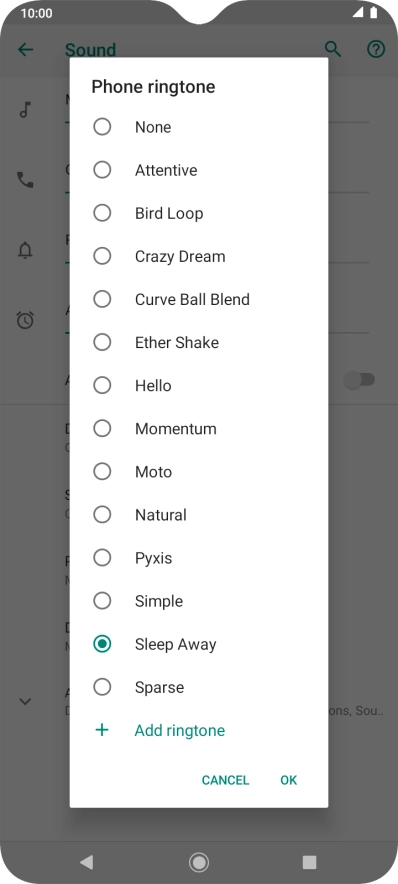This screenshot has width=398, height=884.
Task: Tap the plus icon beside Add ringtone
Action: tap(102, 730)
